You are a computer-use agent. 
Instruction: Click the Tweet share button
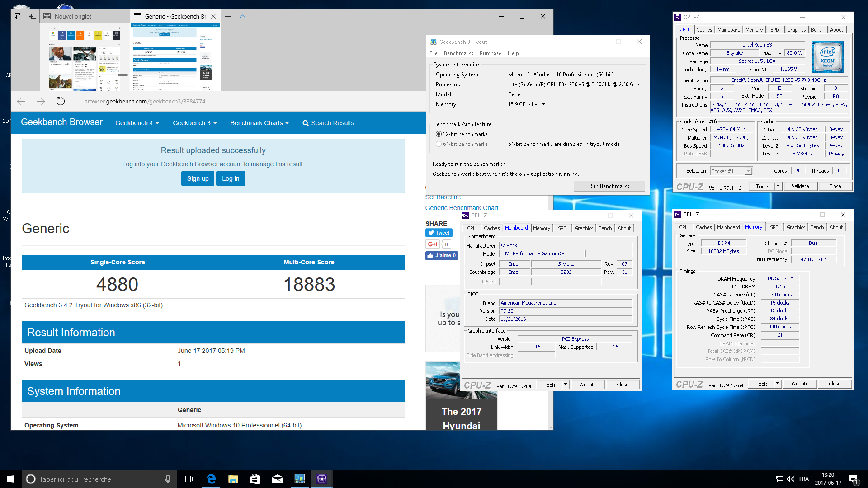[439, 233]
